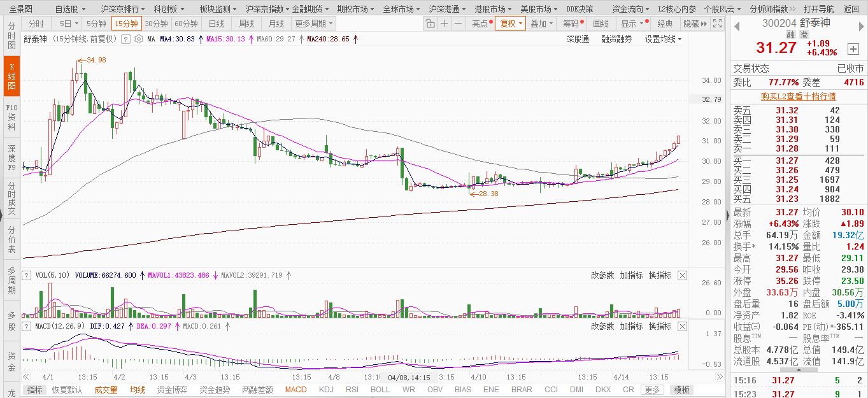Zoom out the chart with the minus icon
This screenshot has height=398, width=868.
click(459, 24)
